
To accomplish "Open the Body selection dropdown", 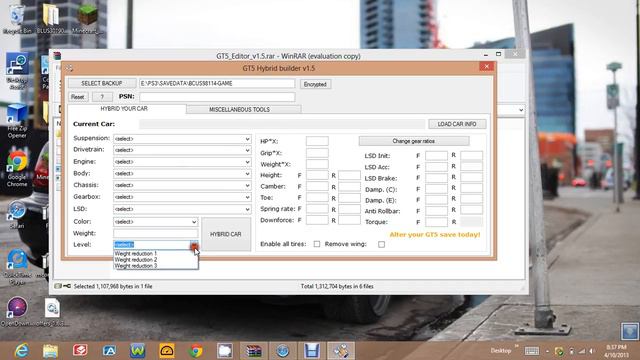I will (x=247, y=173).
